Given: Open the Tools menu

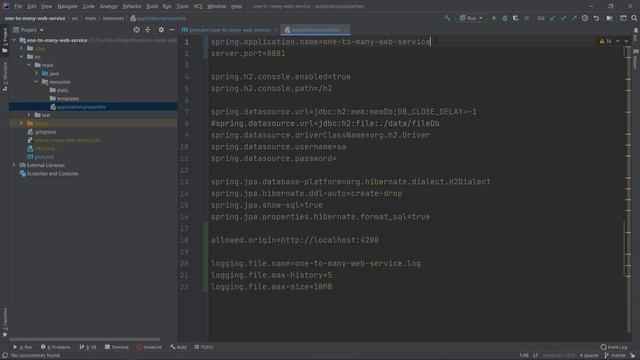Looking at the screenshot, I should [x=182, y=7].
